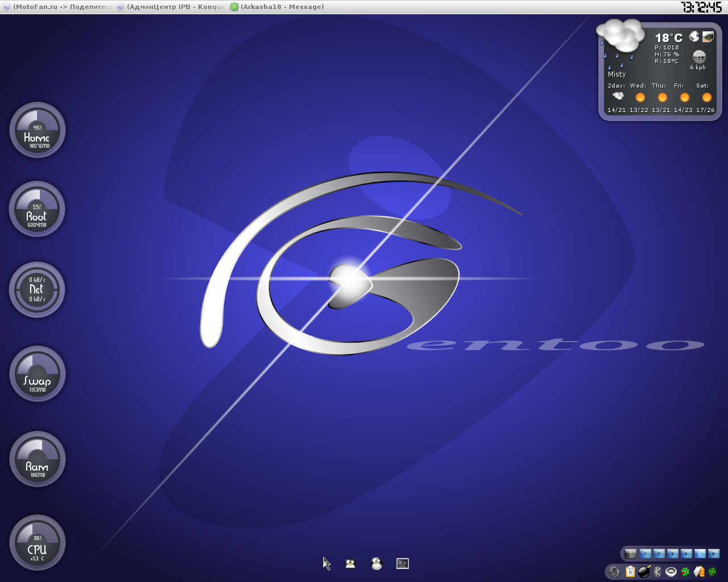Switch to virtual desktop 3
This screenshot has height=582, width=728.
(x=672, y=554)
